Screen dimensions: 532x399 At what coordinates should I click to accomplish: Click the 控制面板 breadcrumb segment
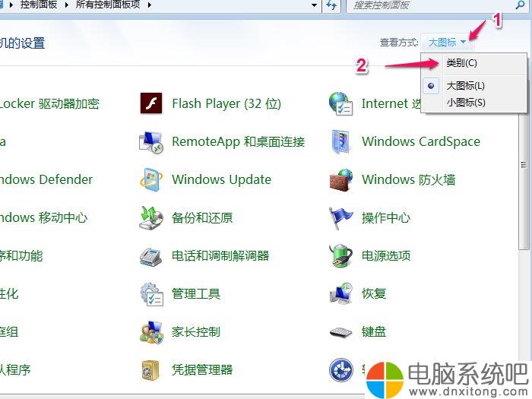(38, 5)
